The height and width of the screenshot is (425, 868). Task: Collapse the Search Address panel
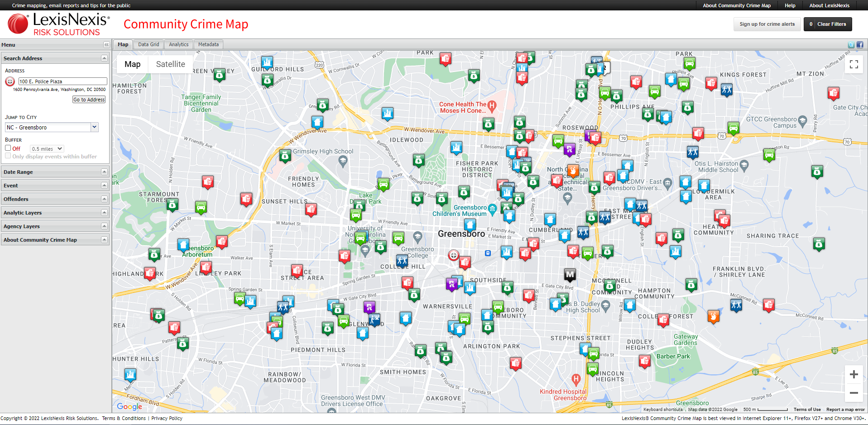(104, 58)
